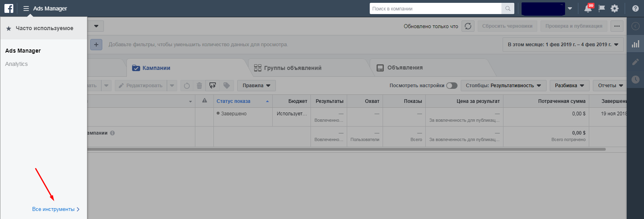Open the charts bar icon in right sidebar
Viewport: 644px width, 219px height.
pos(636,44)
